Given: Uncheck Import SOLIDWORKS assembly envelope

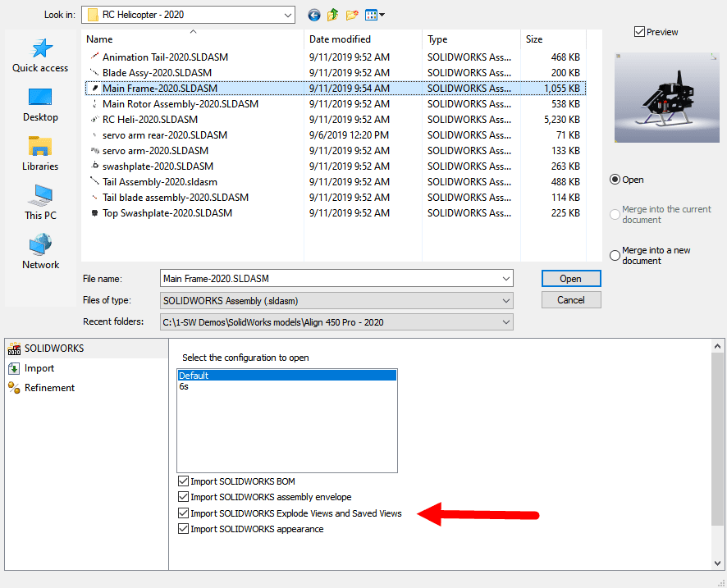Looking at the screenshot, I should 183,497.
